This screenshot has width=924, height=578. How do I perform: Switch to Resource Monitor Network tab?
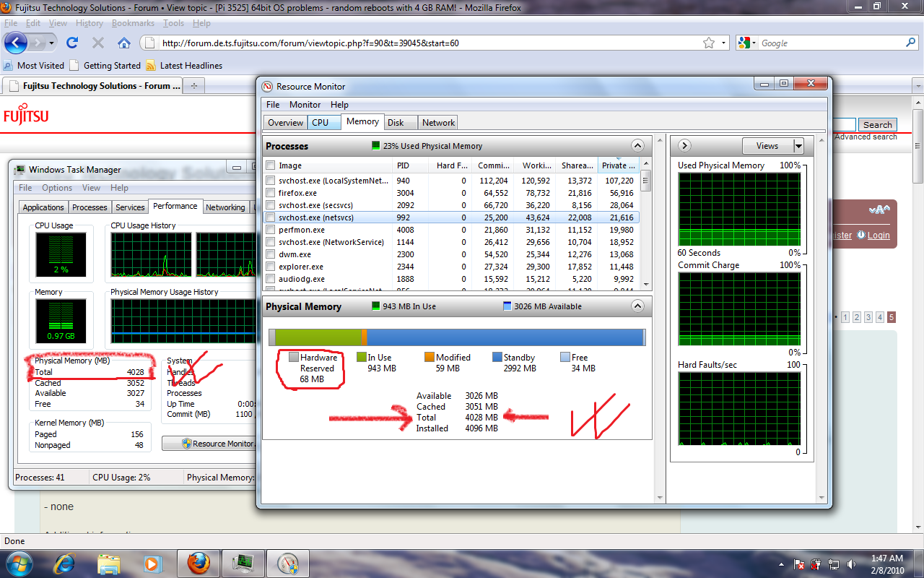click(x=438, y=122)
